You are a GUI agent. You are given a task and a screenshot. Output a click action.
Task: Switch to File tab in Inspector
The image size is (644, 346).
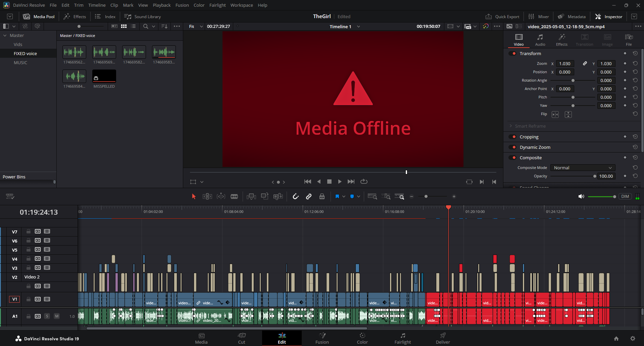(629, 40)
